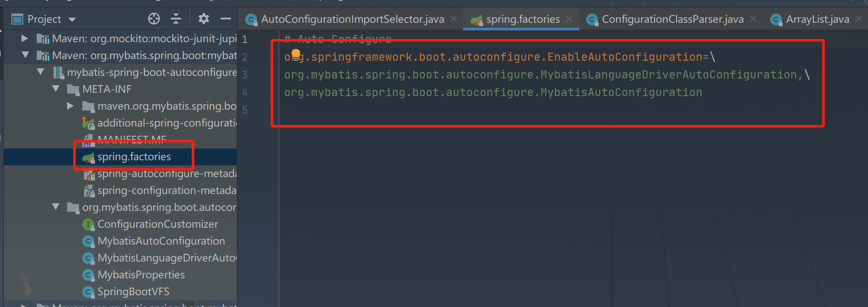Click the additional-spring-configuration-metadata file icon

point(88,123)
